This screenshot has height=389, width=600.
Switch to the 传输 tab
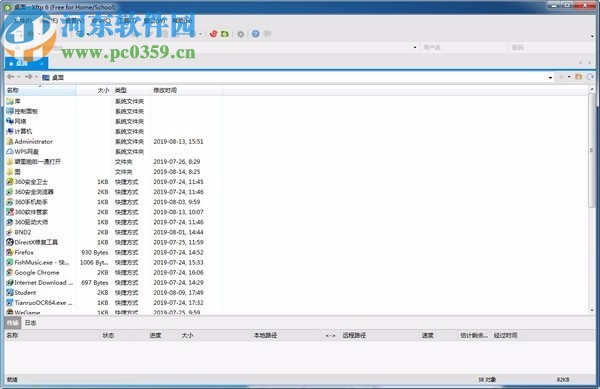pyautogui.click(x=13, y=323)
